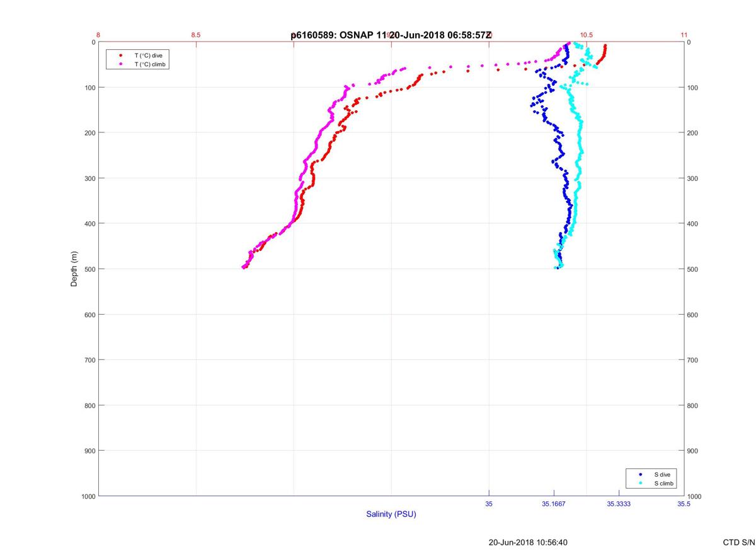Image resolution: width=756 pixels, height=558 pixels.
Task: Click the 200 tick on the right depth axis
Action: pyautogui.click(x=693, y=133)
